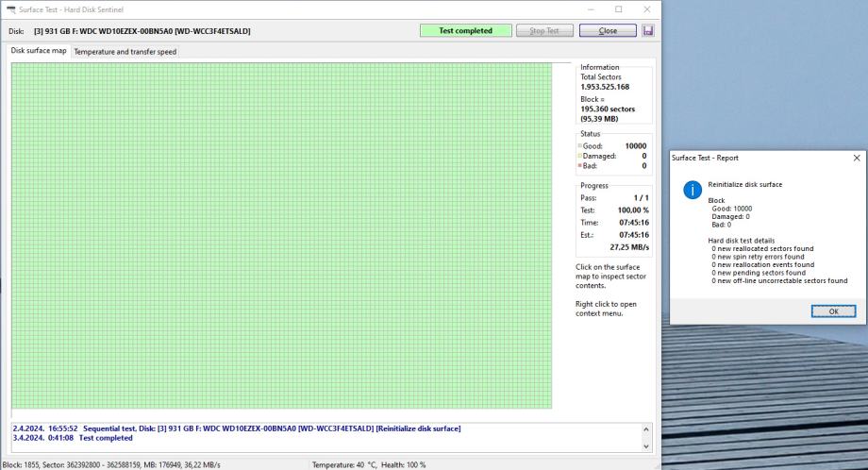Click the Hard Disk Sentinel title bar app icon

pos(10,9)
